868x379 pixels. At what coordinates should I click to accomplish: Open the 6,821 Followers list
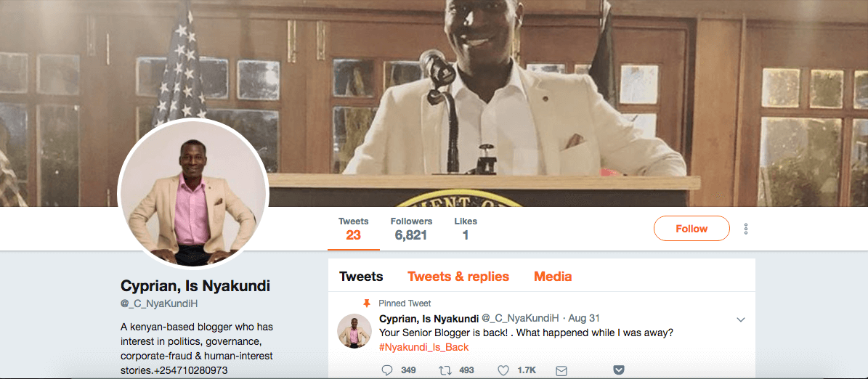(x=411, y=229)
